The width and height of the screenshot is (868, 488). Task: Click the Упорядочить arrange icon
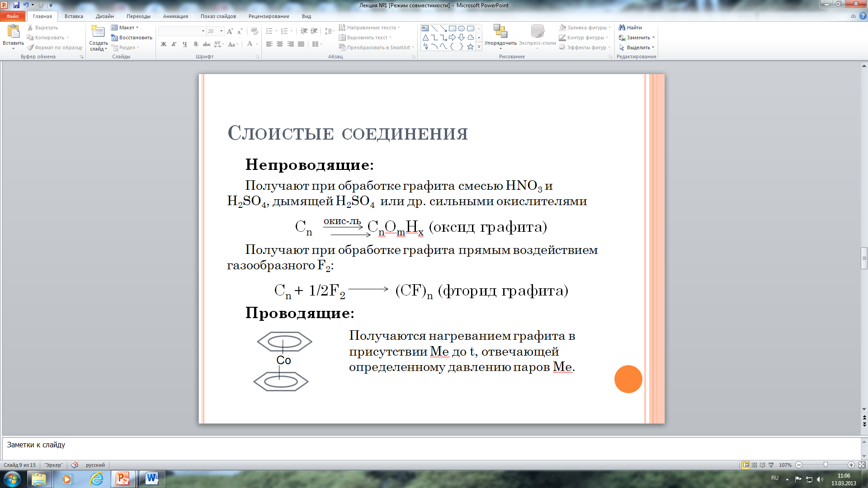(500, 31)
